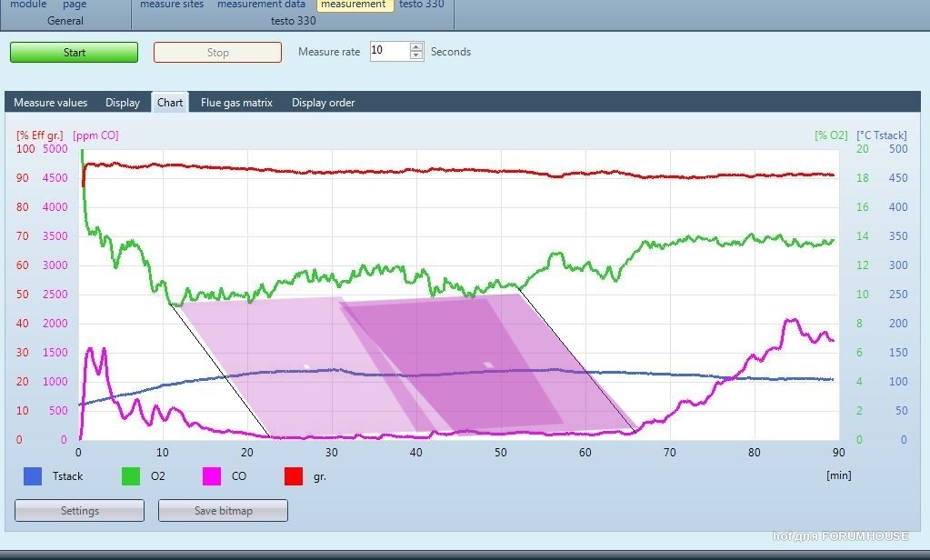930x560 pixels.
Task: Click the Stop measurement button
Action: tap(217, 53)
